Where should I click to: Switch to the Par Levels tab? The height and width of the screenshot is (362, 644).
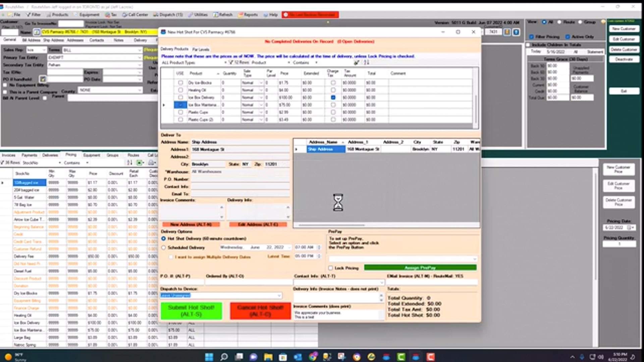[201, 49]
